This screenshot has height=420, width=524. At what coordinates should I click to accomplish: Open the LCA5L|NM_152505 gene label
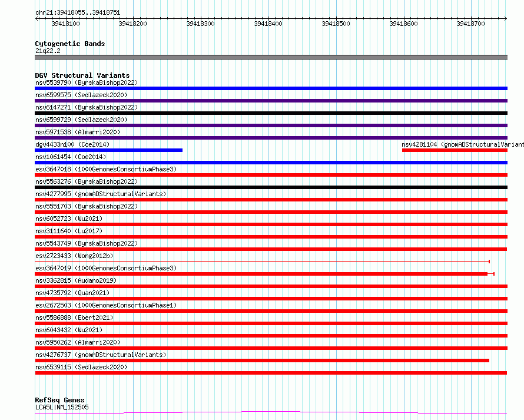tap(62, 407)
